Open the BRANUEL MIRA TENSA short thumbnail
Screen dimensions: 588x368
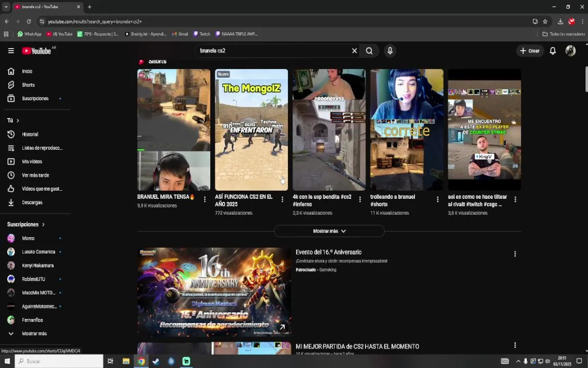coord(174,129)
